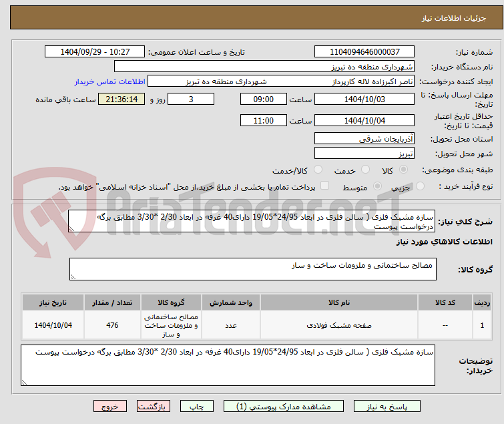Click the واحد شمارش column header
The width and height of the screenshot is (504, 424).
point(231,302)
